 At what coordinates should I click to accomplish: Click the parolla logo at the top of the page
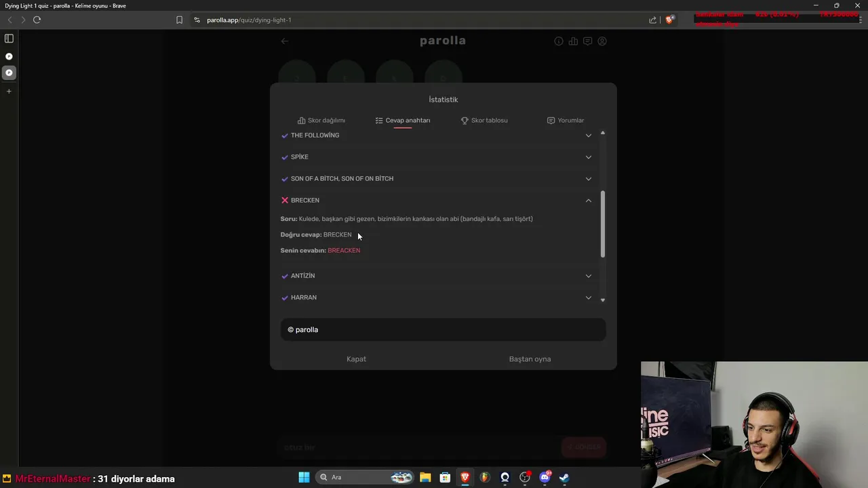tap(443, 41)
